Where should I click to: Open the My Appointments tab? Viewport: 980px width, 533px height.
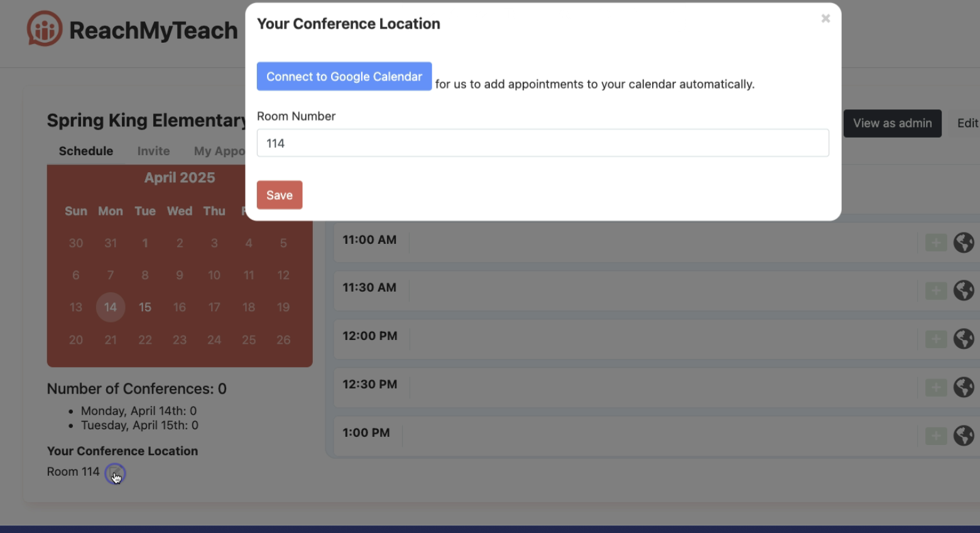[219, 151]
